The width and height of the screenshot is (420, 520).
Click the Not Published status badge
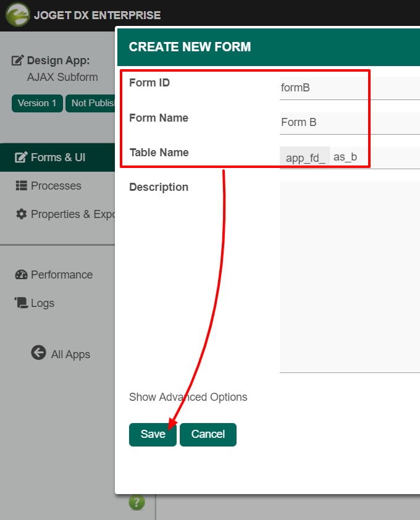(x=90, y=103)
